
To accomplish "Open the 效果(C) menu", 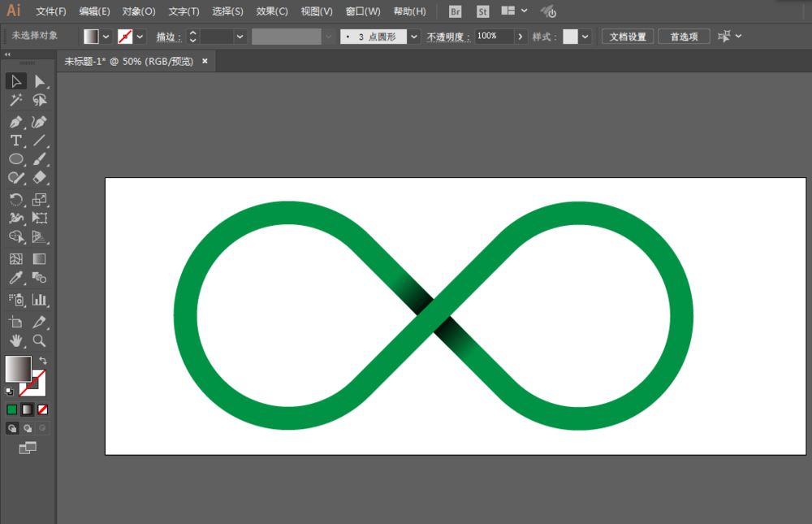I will [274, 11].
